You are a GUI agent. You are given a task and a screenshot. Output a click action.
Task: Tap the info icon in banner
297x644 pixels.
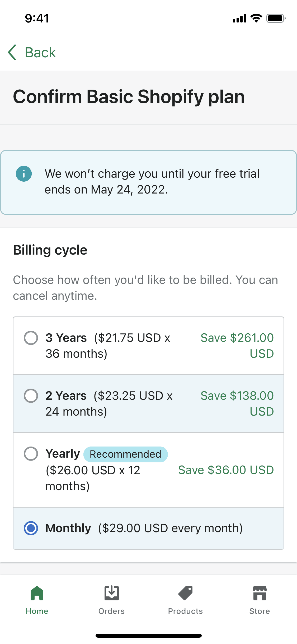(x=24, y=174)
